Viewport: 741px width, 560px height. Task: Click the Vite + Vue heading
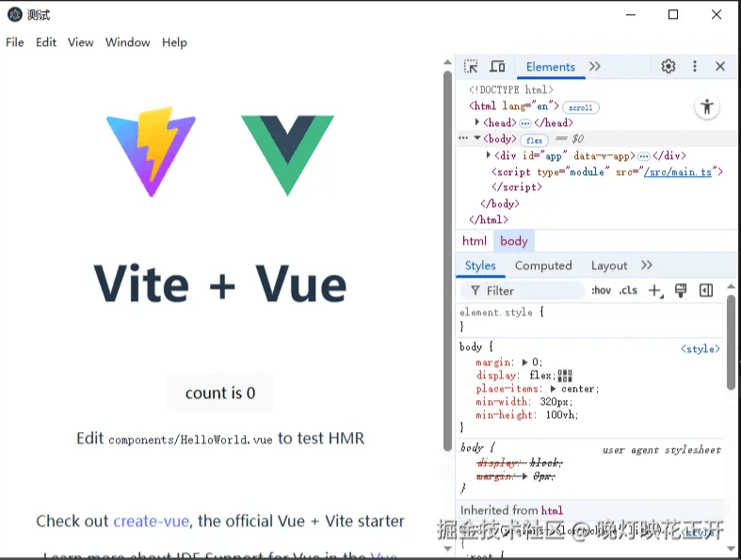[220, 283]
